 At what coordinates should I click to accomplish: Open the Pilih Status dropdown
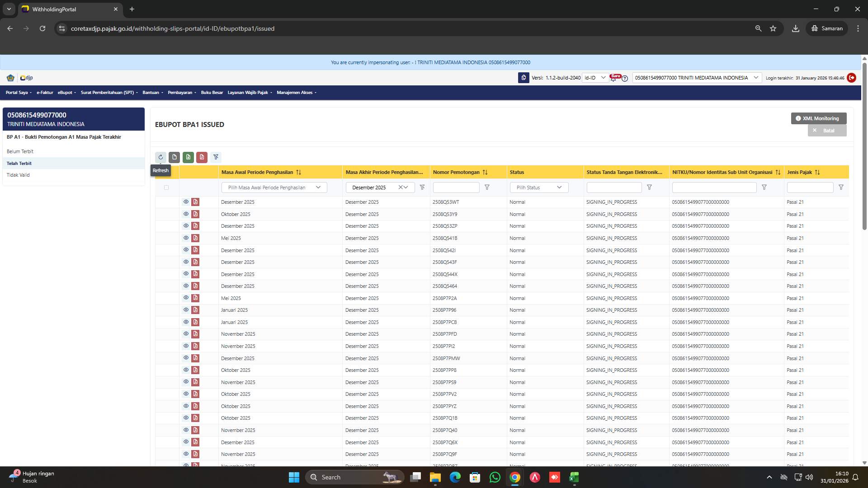[x=539, y=187]
